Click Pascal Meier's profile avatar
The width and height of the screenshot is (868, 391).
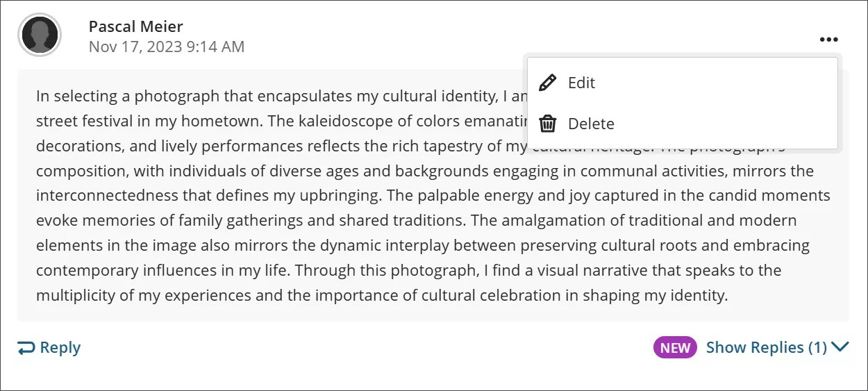point(40,35)
